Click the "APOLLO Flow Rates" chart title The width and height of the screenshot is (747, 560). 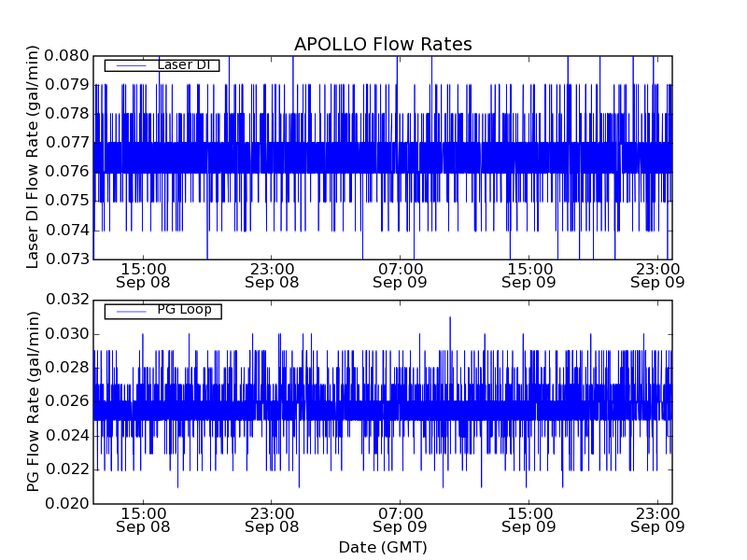383,44
